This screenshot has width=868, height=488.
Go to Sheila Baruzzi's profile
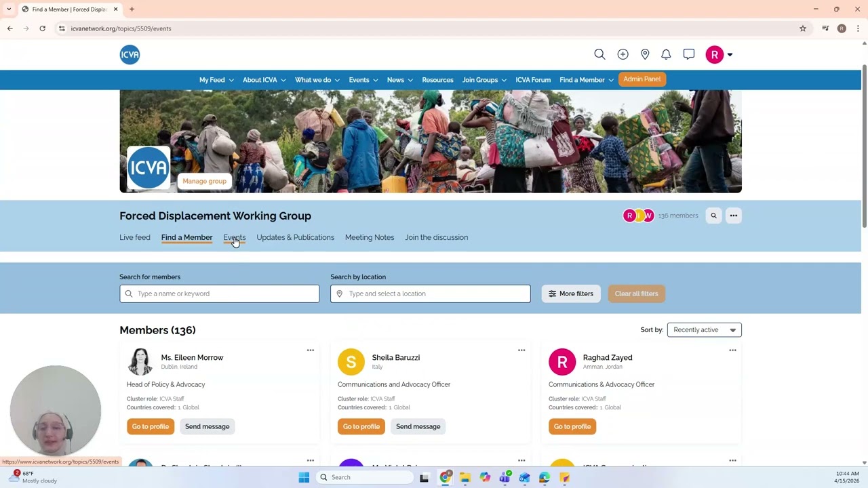(361, 426)
